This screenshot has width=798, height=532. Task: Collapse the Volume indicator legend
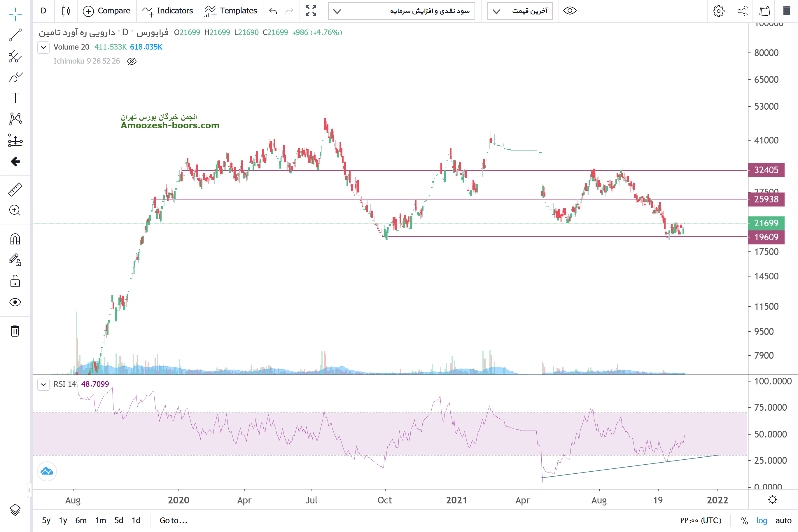[x=43, y=47]
